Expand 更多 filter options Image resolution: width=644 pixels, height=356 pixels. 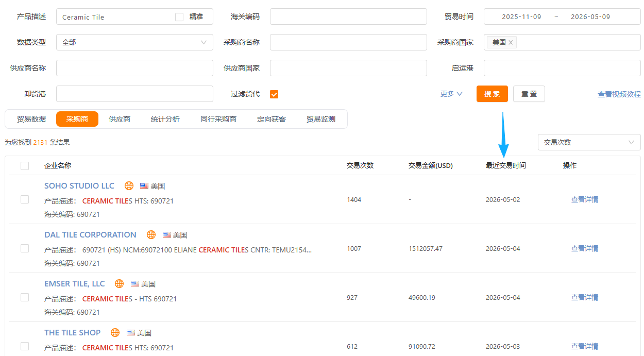(x=451, y=94)
